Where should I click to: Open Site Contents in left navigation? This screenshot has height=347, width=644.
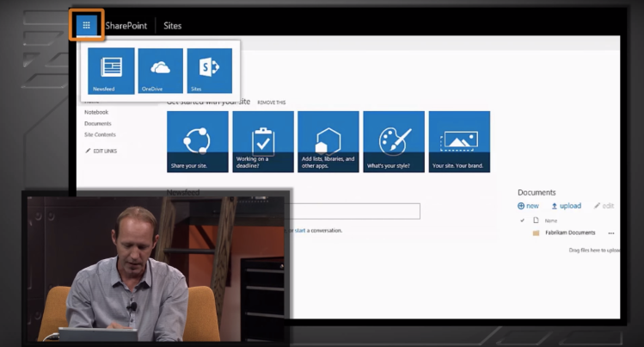tap(100, 134)
